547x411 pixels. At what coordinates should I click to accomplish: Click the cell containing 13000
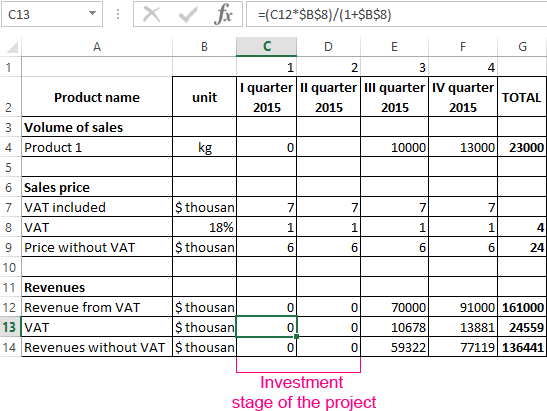coord(463,147)
